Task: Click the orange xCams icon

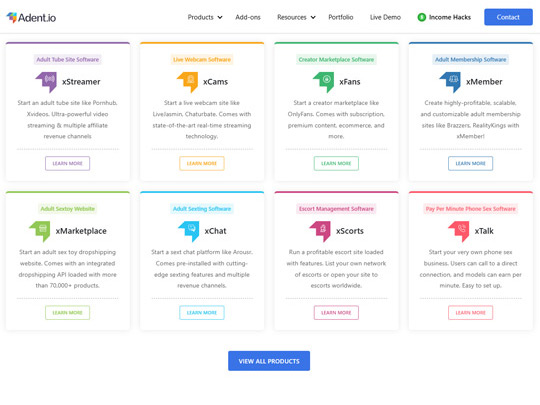Action: 188,82
